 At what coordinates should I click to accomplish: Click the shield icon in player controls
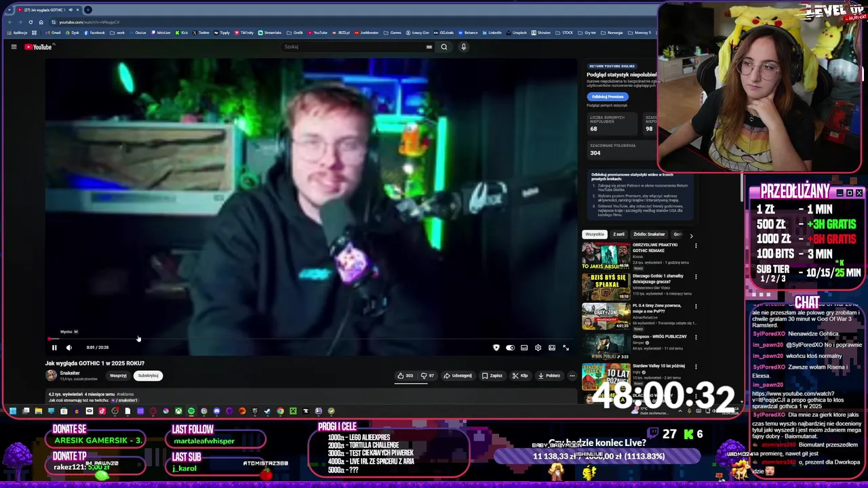(x=496, y=348)
